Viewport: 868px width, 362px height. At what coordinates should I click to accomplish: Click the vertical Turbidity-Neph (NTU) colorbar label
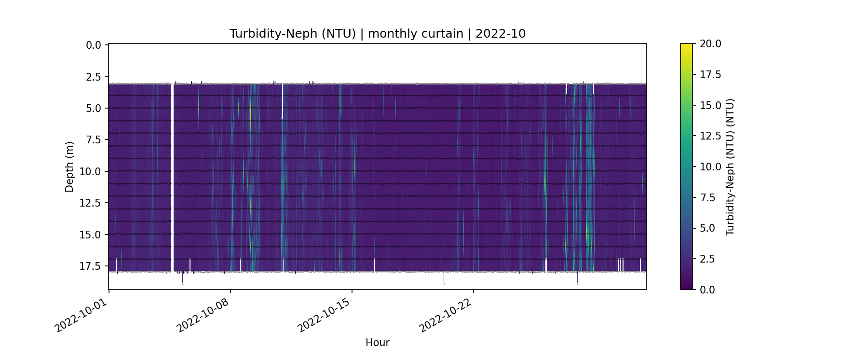coord(730,167)
